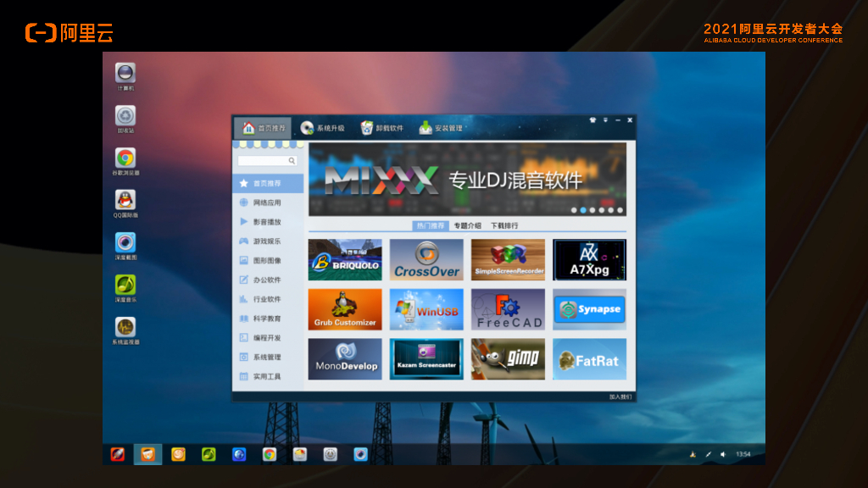Open the Kazam Screencaster app tile
Viewport: 868px width, 488px height.
[426, 359]
